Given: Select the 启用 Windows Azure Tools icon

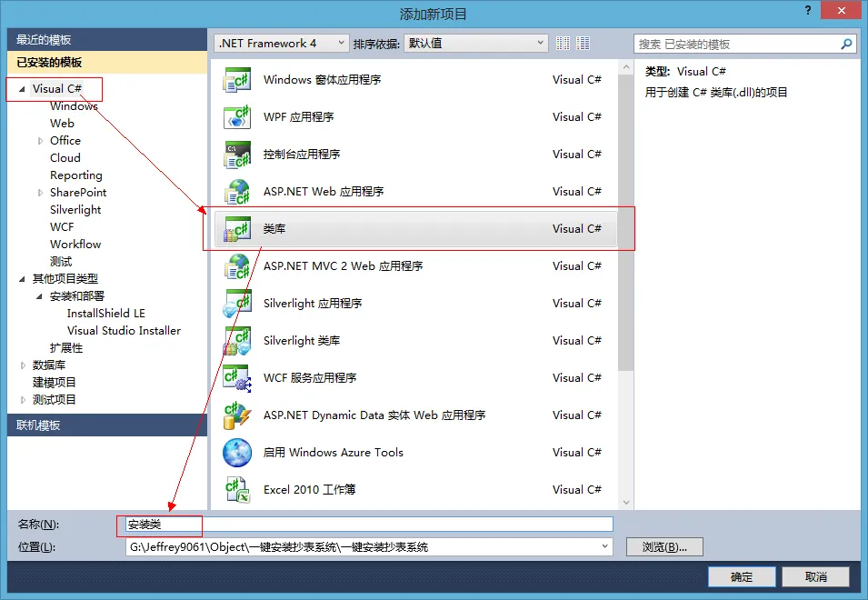Looking at the screenshot, I should [237, 452].
